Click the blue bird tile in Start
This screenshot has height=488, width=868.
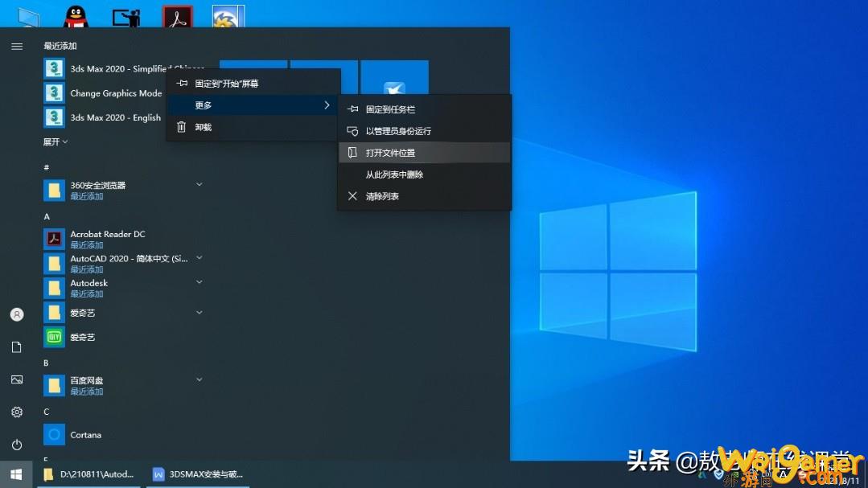coord(395,77)
